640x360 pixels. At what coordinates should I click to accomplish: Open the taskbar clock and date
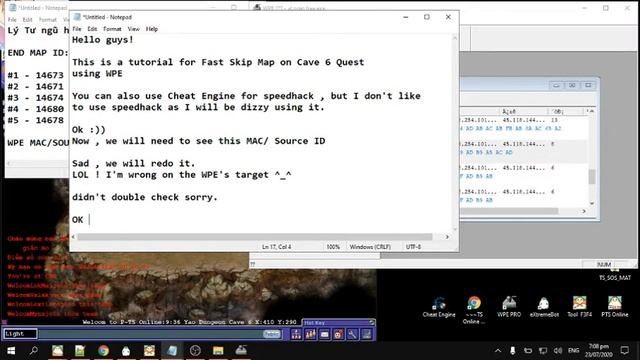click(599, 351)
